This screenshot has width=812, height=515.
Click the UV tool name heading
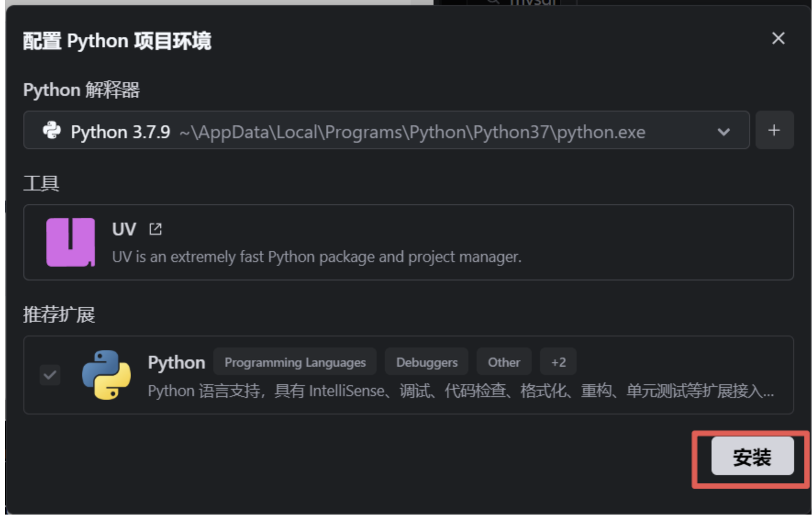124,229
